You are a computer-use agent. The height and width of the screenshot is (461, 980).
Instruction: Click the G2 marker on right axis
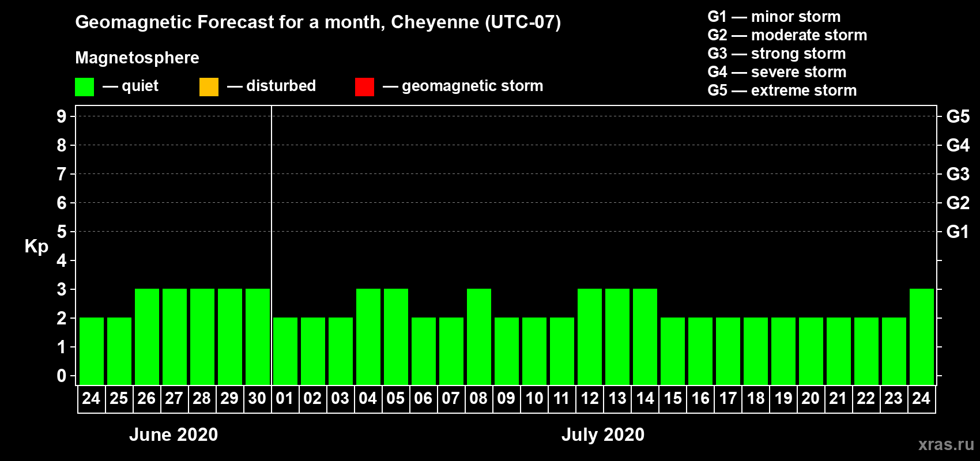958,203
